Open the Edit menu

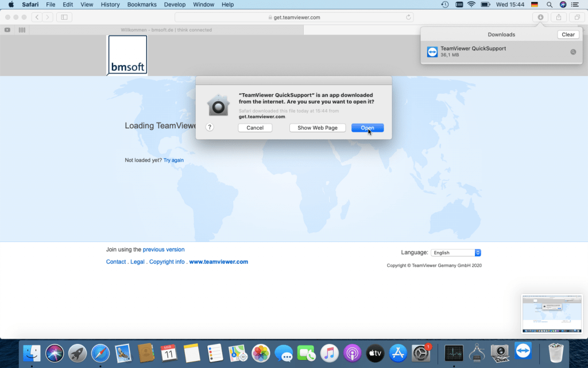tap(68, 5)
